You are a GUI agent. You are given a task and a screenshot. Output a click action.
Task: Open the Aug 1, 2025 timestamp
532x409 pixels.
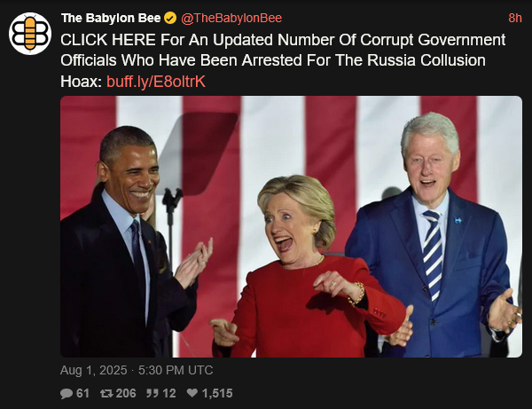click(94, 370)
